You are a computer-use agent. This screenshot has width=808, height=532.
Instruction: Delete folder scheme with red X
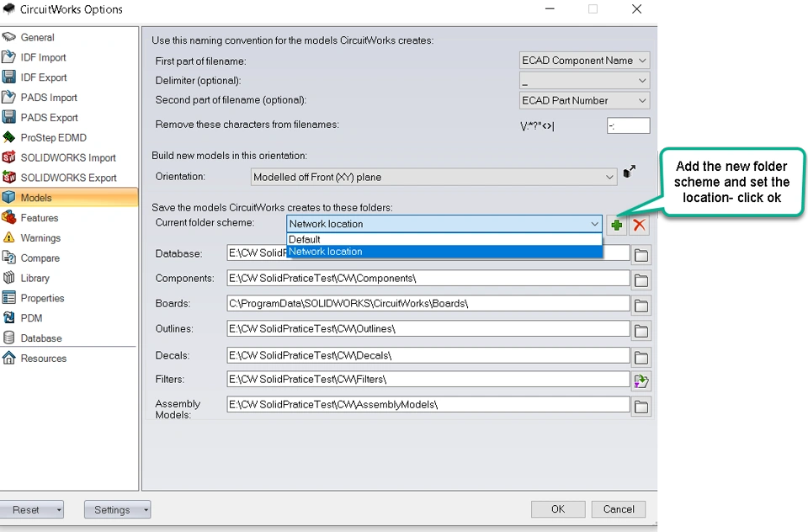click(x=639, y=225)
